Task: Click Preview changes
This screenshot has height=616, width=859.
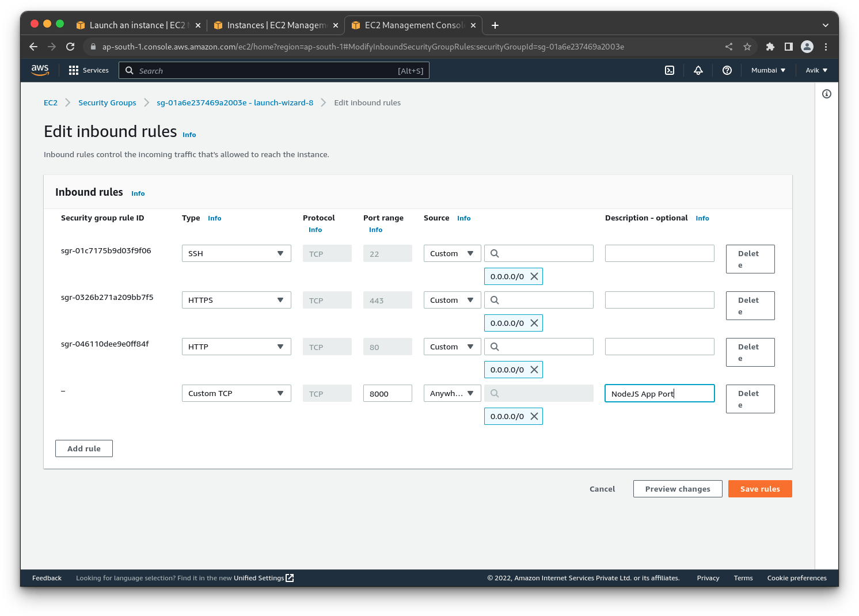Action: pyautogui.click(x=677, y=489)
